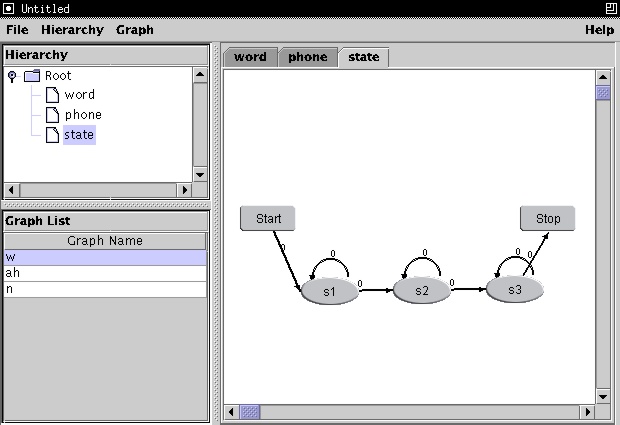Click the maximize icon in title bar
The image size is (620, 425).
coord(611,8)
